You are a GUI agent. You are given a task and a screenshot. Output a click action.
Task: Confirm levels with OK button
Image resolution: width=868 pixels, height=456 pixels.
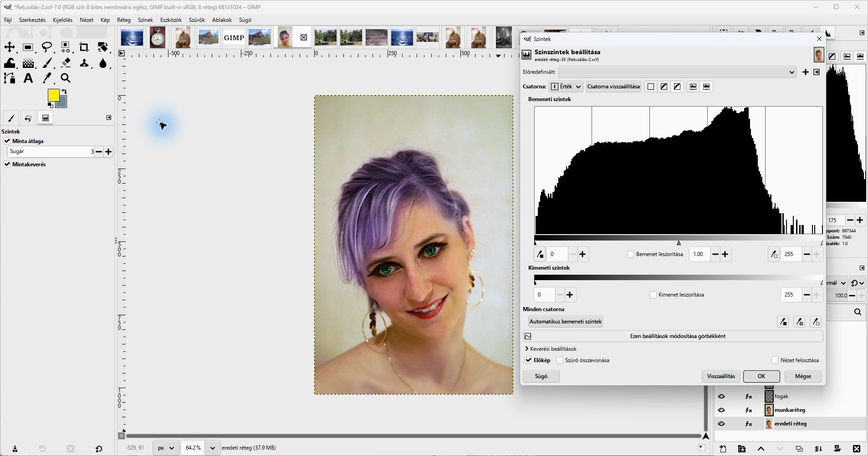[x=761, y=376]
